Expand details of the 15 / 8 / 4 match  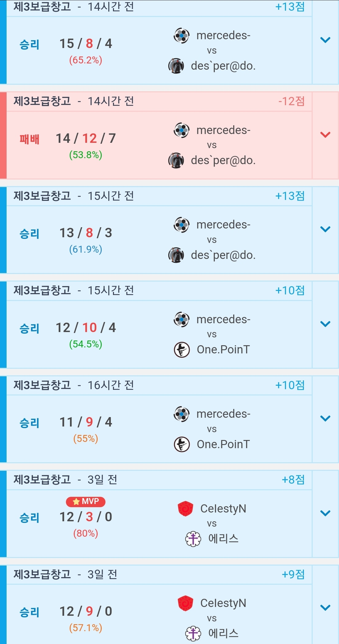pyautogui.click(x=325, y=40)
